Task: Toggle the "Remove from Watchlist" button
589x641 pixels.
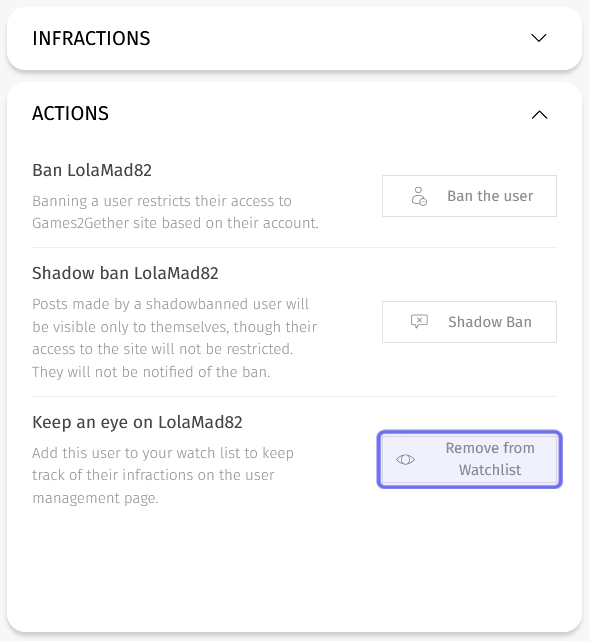Action: tap(469, 459)
